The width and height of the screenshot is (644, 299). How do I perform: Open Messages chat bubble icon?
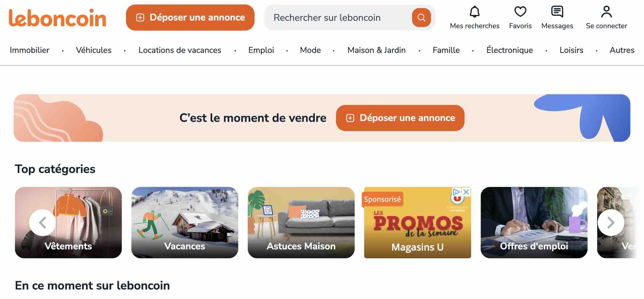click(x=557, y=12)
